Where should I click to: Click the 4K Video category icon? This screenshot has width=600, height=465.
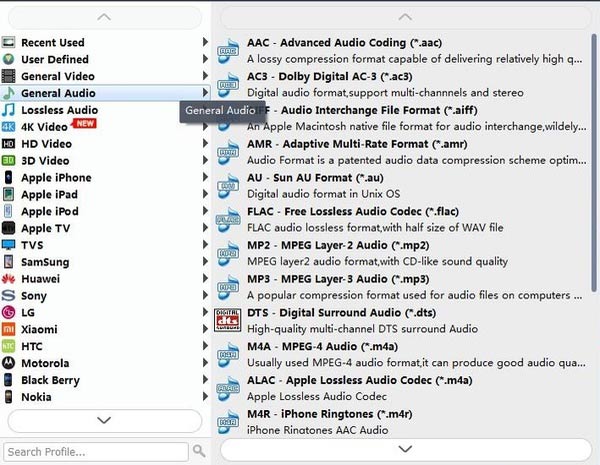click(x=9, y=127)
